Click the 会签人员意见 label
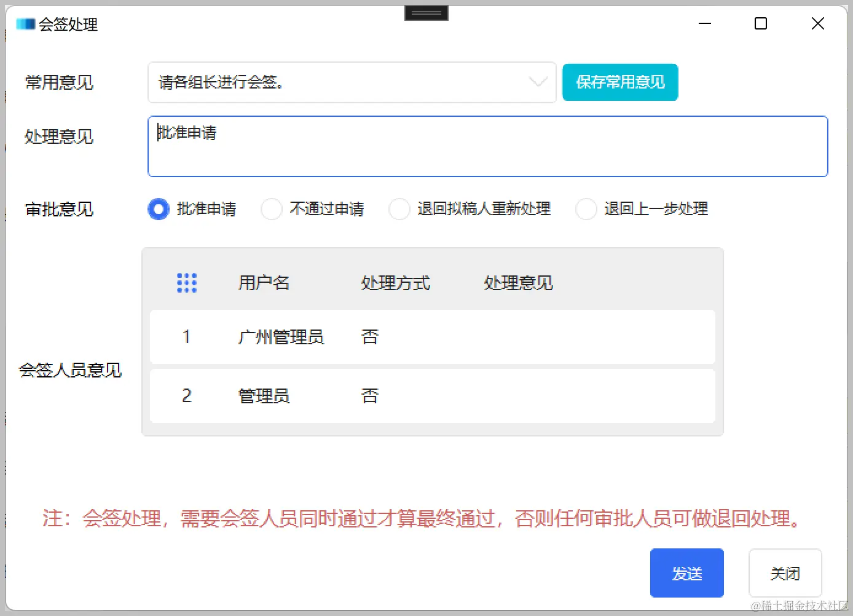The image size is (853, 616). tap(71, 370)
